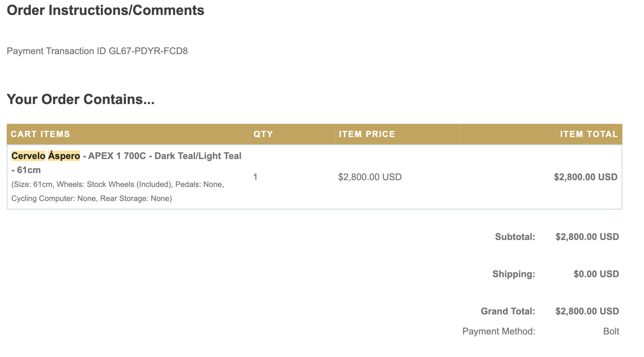644x357 pixels.
Task: Click the item total $2,800.00 USD
Action: coord(585,177)
